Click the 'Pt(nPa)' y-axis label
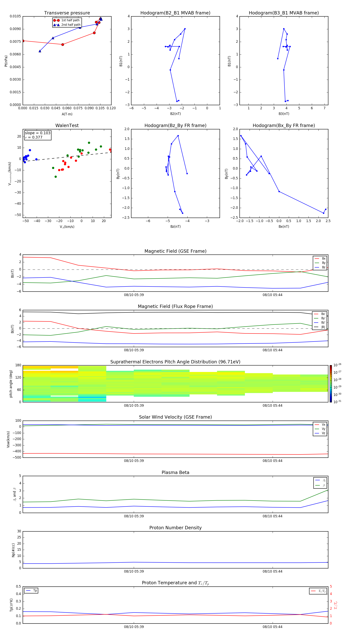 6,61
